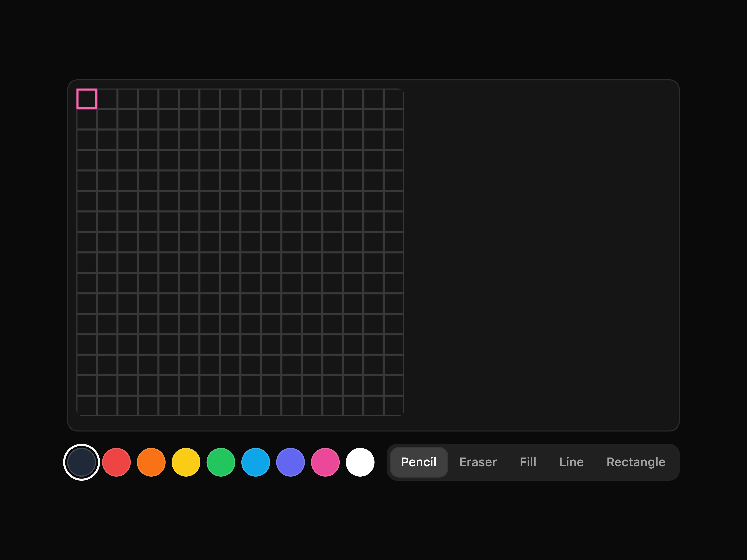Paint the bottom-right corner grid cell
The width and height of the screenshot is (747, 560).
coord(394,406)
